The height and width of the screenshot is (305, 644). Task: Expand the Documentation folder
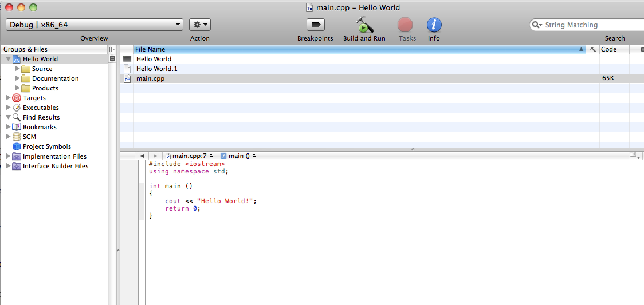[17, 78]
